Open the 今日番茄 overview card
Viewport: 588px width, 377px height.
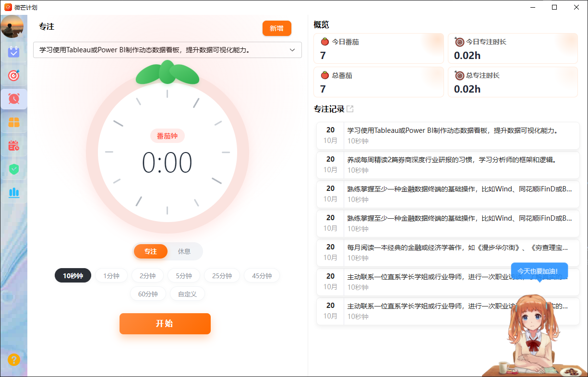(x=379, y=48)
